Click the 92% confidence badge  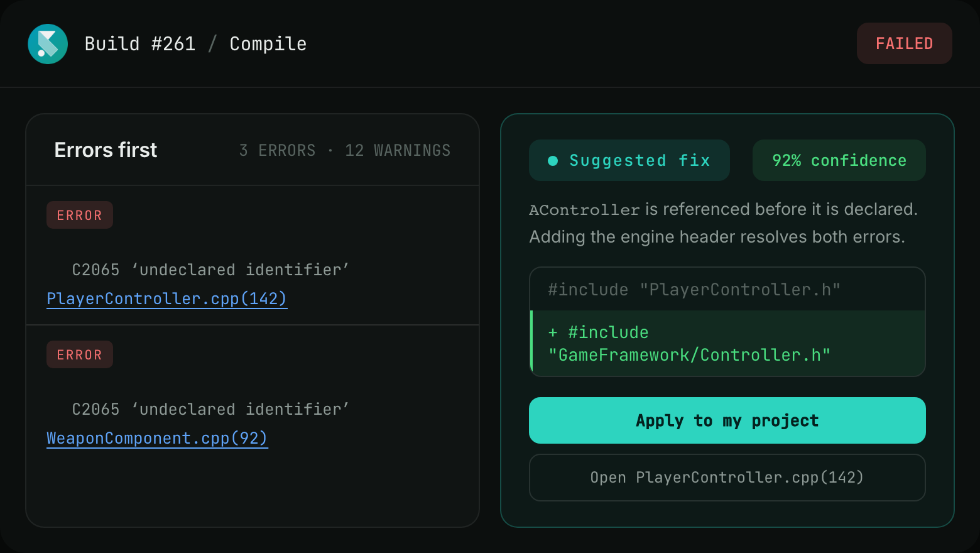click(x=839, y=160)
